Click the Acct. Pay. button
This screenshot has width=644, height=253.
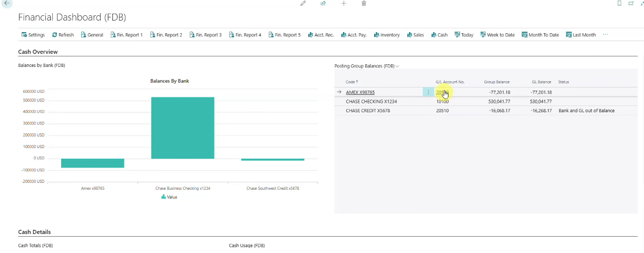coord(353,35)
